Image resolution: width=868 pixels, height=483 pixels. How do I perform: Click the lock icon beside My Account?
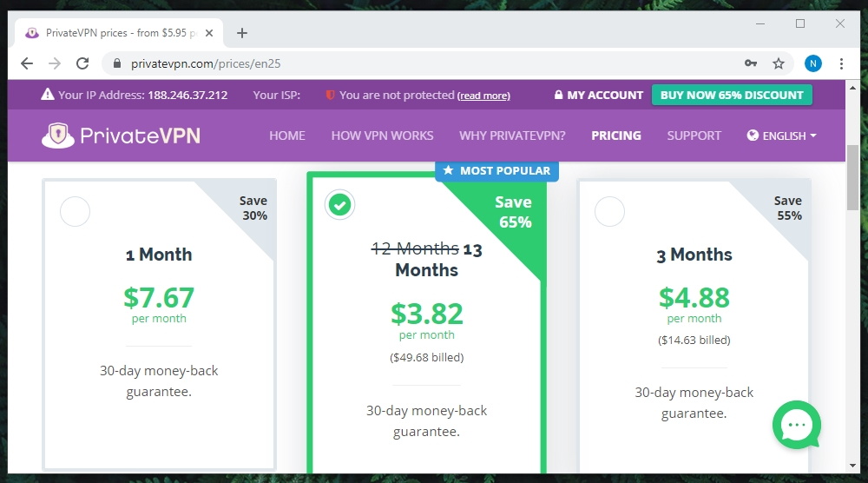tap(558, 95)
